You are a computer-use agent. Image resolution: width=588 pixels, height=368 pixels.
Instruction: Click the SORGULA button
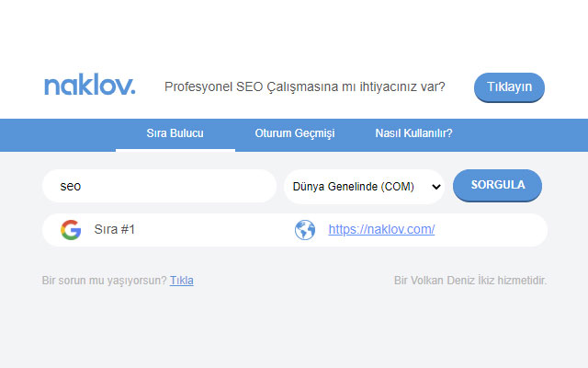click(x=497, y=185)
